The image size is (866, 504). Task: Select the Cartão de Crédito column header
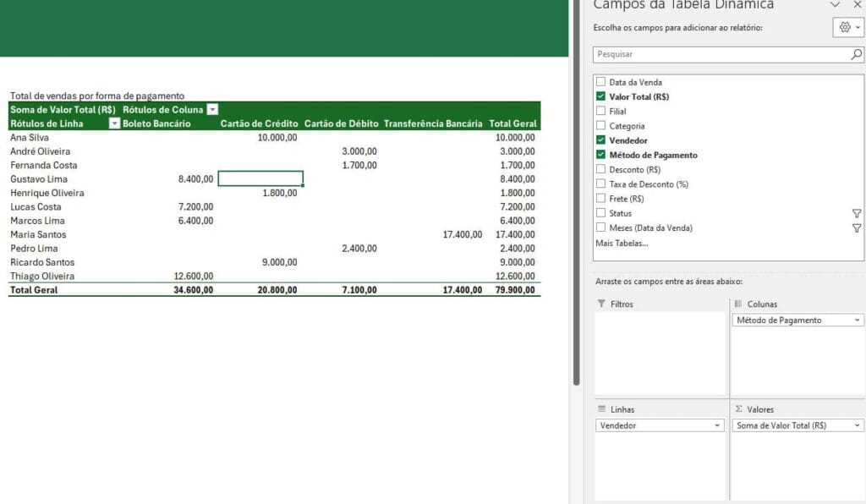pyautogui.click(x=259, y=123)
